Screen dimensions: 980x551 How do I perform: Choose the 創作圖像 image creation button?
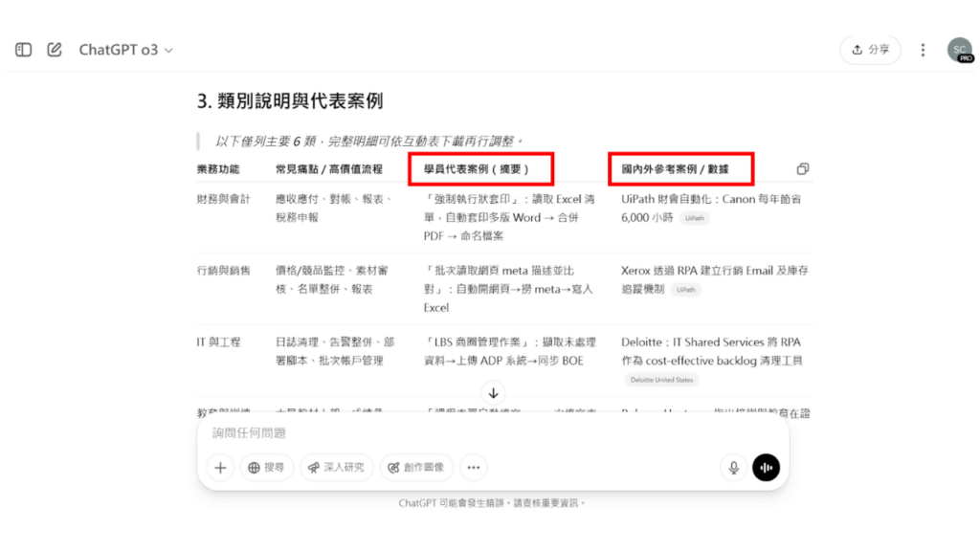[x=416, y=467]
